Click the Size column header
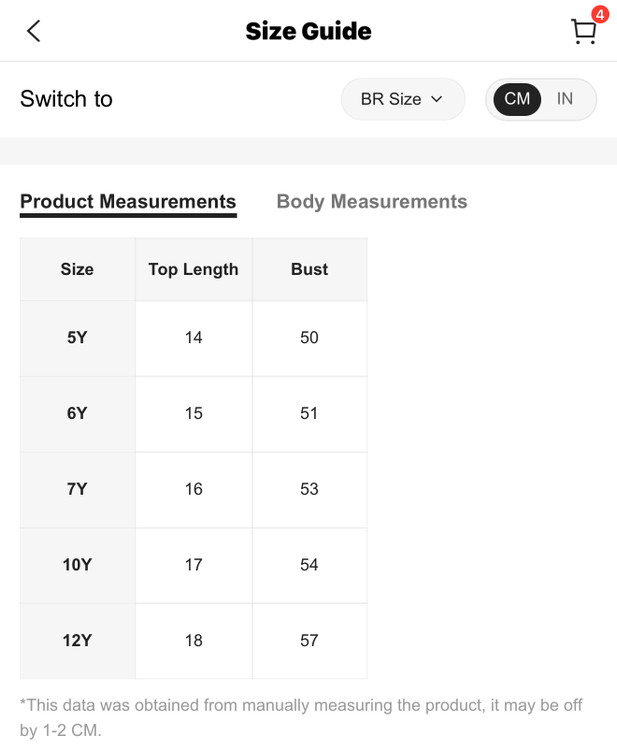Screen dimensions: 617x750 tap(77, 269)
